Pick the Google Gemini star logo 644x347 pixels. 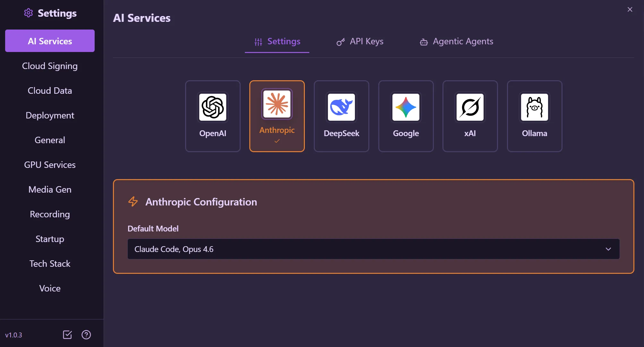pyautogui.click(x=406, y=107)
